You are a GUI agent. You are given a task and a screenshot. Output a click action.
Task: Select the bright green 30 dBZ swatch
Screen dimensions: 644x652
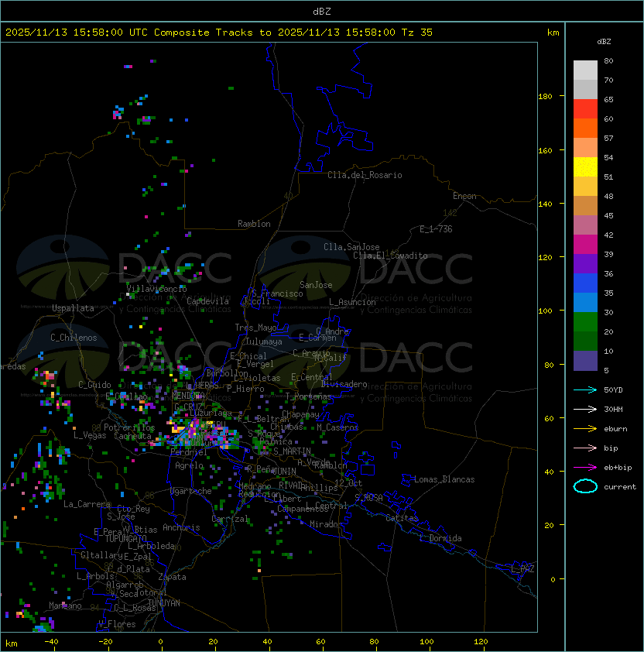(585, 322)
